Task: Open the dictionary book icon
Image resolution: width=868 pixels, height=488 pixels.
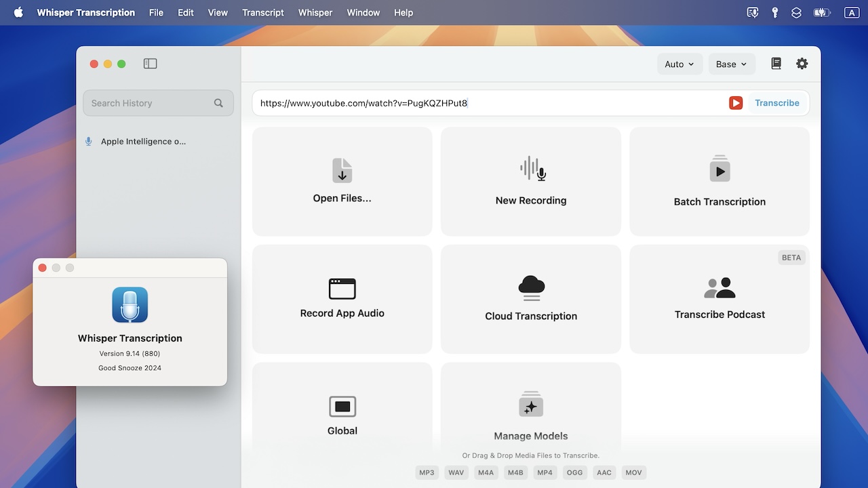Action: coord(776,64)
